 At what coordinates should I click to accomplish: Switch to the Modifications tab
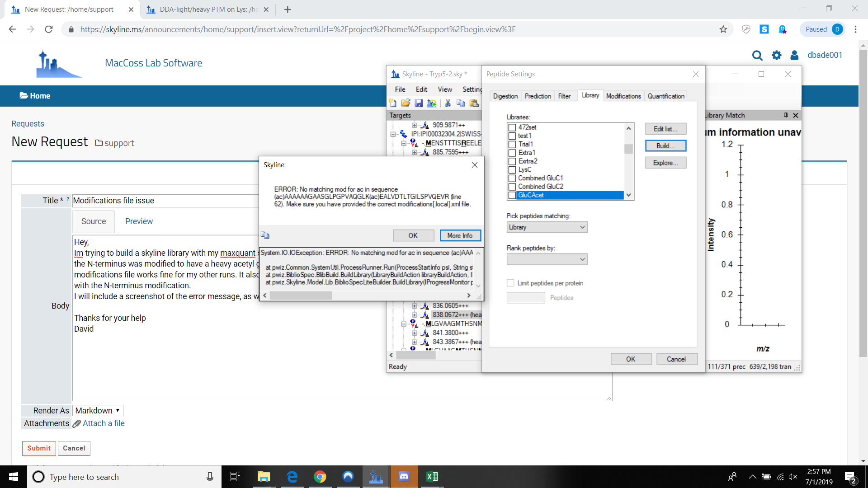623,96
